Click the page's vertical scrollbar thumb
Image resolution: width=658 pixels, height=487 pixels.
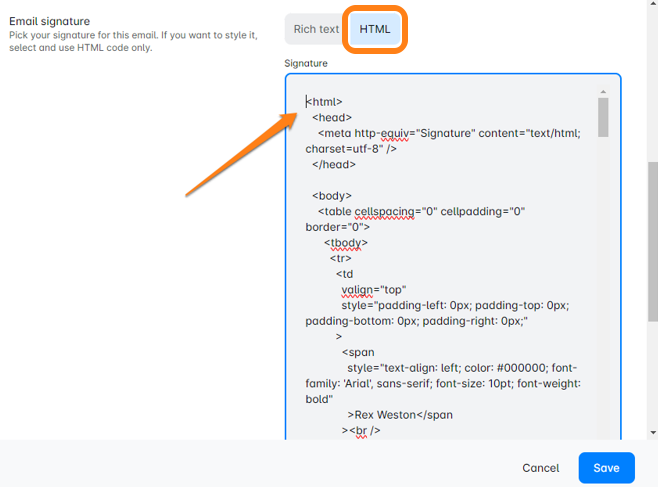(652, 242)
